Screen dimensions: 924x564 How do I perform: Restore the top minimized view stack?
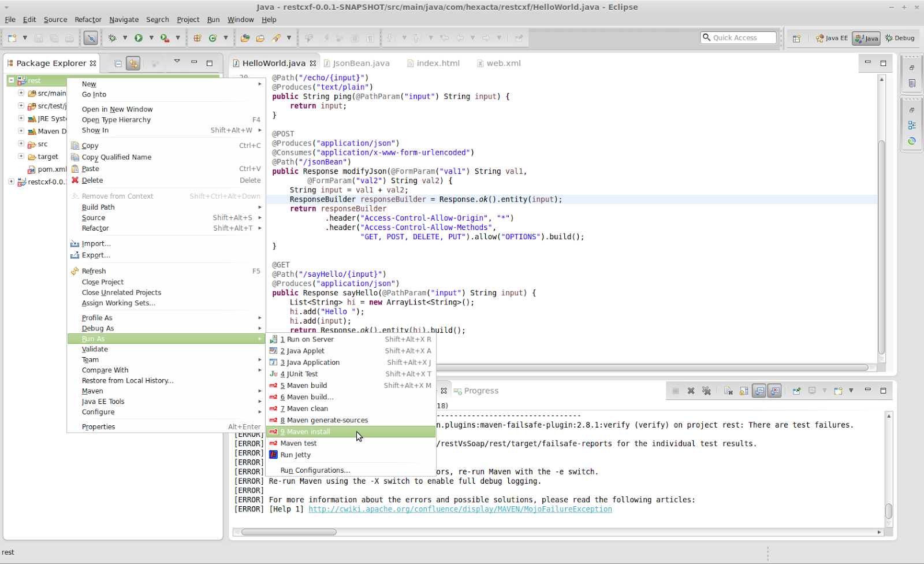(912, 68)
